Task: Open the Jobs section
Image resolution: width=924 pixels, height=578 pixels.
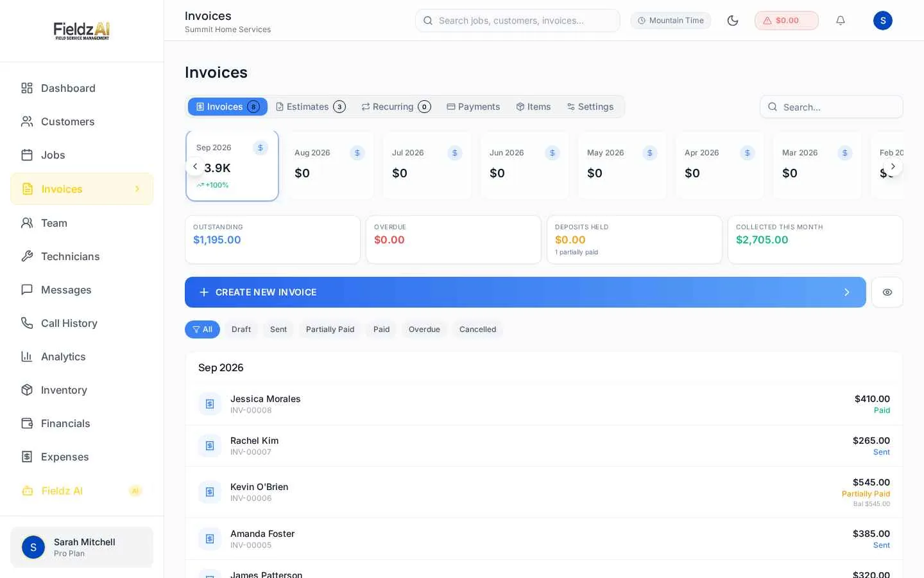Action: pos(81,155)
